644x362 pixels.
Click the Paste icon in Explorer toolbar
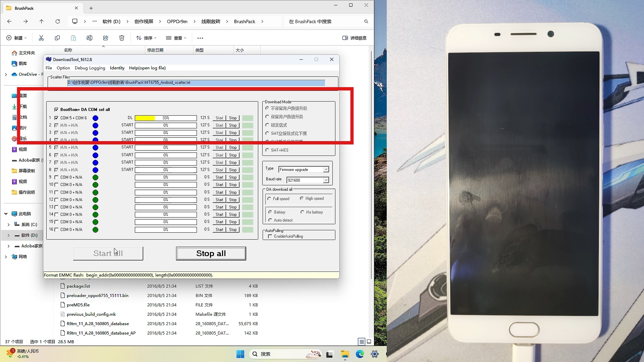click(x=73, y=38)
